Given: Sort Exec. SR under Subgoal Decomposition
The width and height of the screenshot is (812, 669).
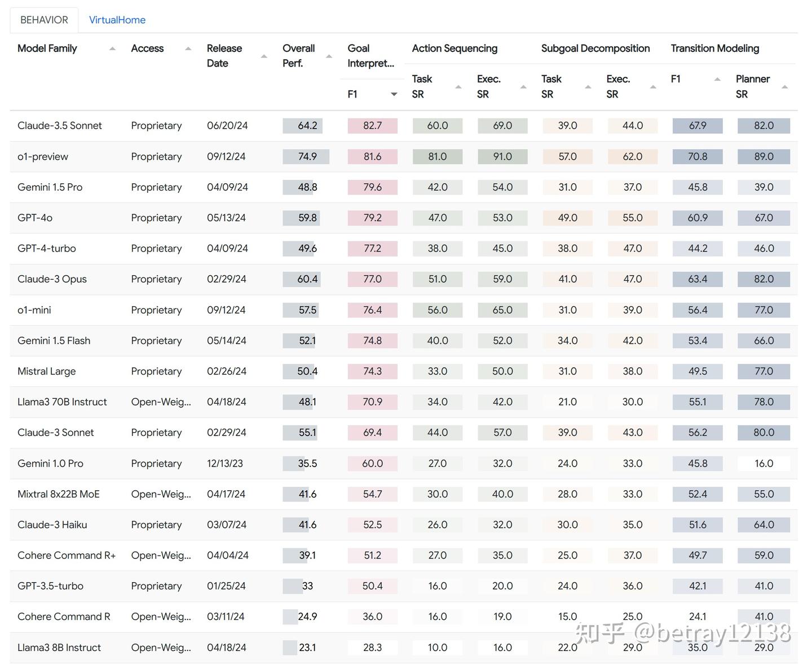Looking at the screenshot, I should (x=653, y=86).
